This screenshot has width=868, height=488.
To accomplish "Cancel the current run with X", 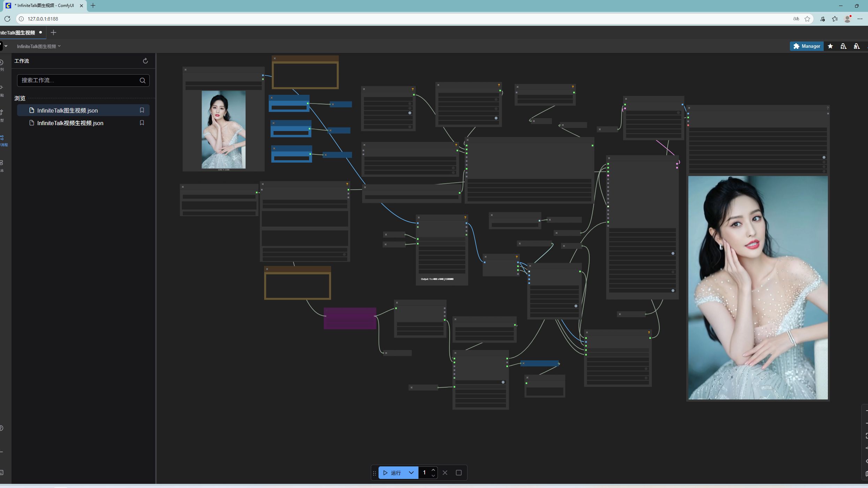I will click(445, 473).
